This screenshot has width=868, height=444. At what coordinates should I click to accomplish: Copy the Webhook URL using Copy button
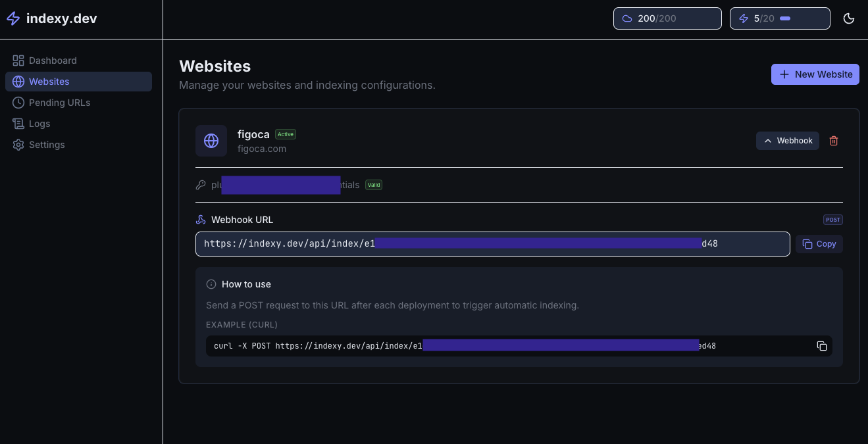pyautogui.click(x=819, y=243)
